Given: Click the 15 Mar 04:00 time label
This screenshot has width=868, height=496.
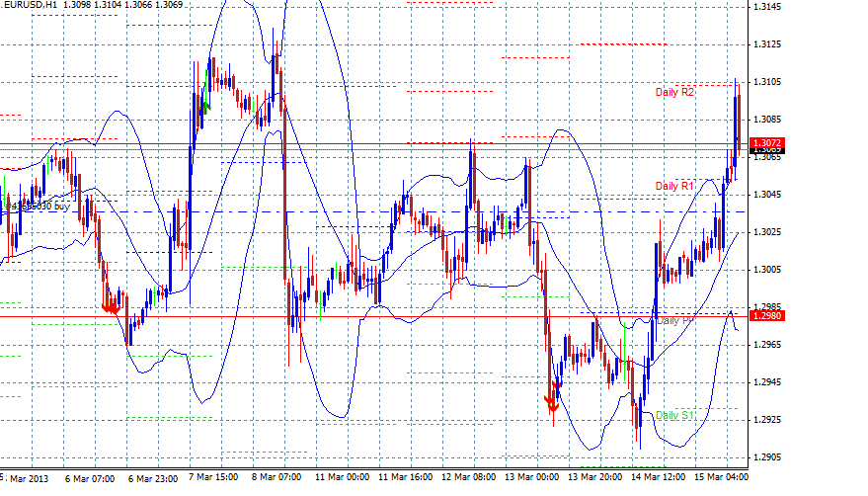Looking at the screenshot, I should click(721, 477).
